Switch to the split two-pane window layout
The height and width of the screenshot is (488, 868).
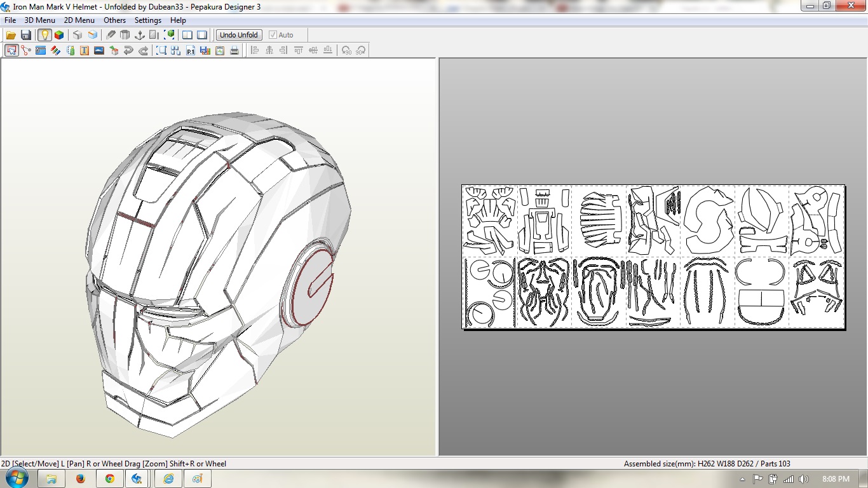[x=187, y=35]
